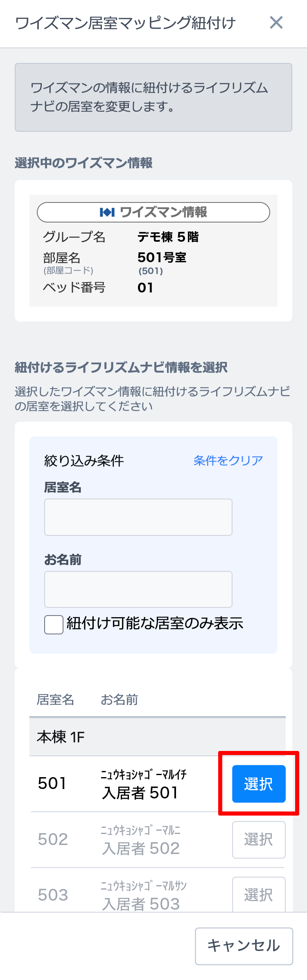Click the Wiseman logo icon

point(107,212)
